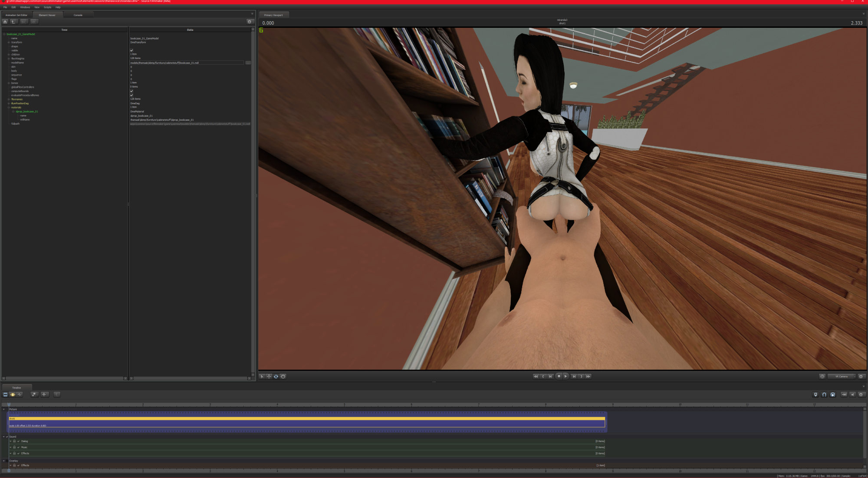Screen dimensions: 868x478
Task: Toggle the timeline mute speaker icon
Action: (852, 395)
